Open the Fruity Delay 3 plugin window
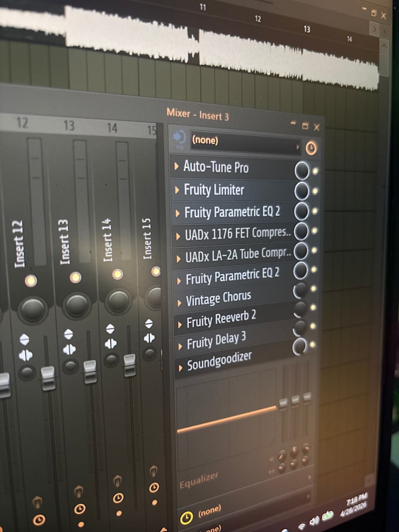Viewport: 399px width, 532px height. pos(216,340)
